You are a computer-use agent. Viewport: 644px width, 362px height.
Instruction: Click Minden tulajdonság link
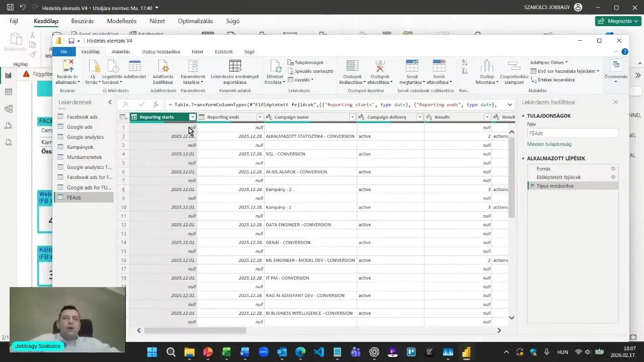tap(549, 144)
